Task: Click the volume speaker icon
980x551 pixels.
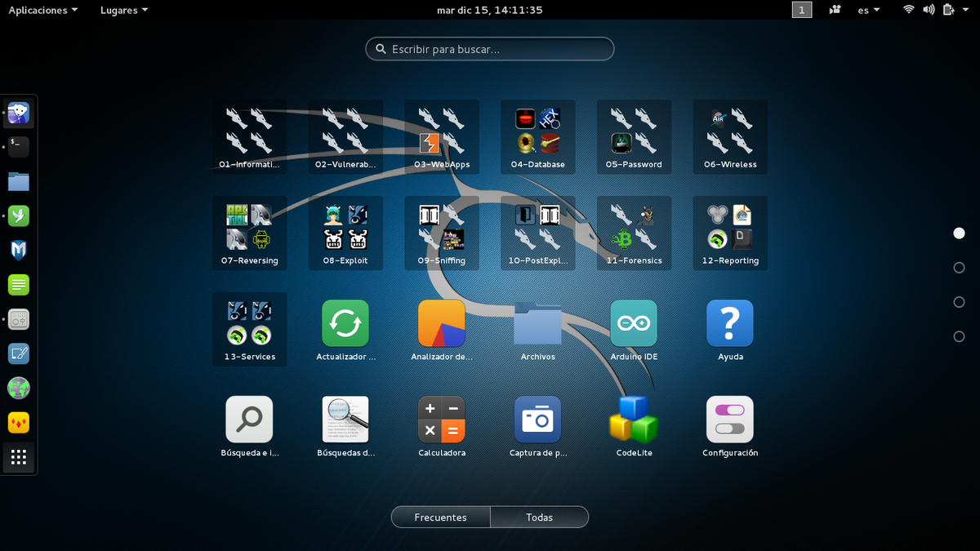Action: (929, 10)
